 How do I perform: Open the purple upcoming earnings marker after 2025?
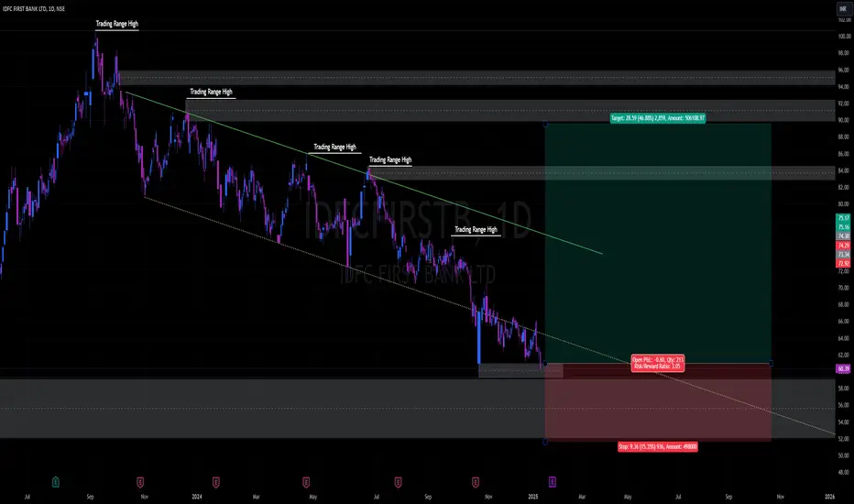click(553, 482)
